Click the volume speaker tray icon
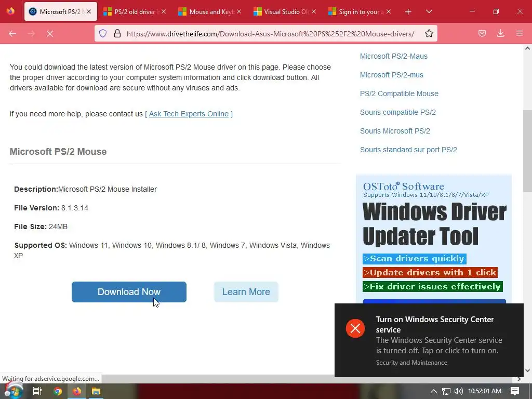 459,391
